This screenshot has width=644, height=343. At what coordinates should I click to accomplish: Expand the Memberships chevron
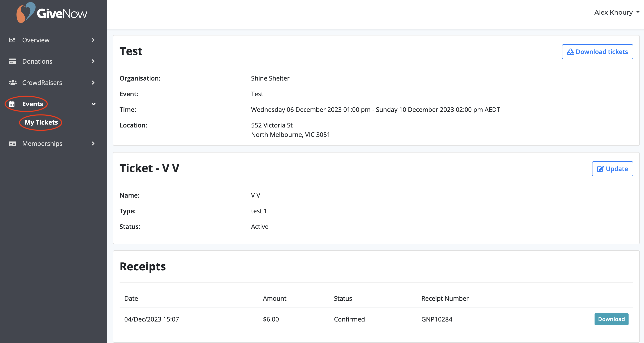[93, 144]
